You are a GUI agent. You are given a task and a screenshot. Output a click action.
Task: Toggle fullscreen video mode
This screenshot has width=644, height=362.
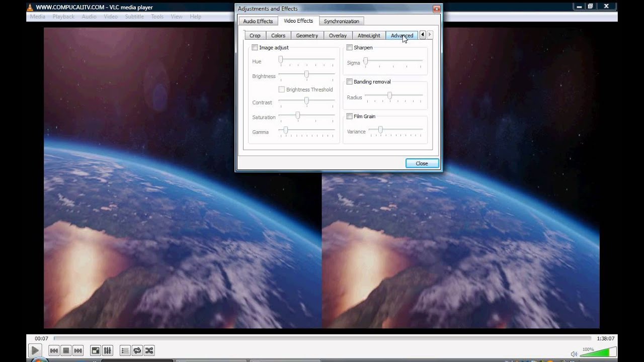click(95, 350)
